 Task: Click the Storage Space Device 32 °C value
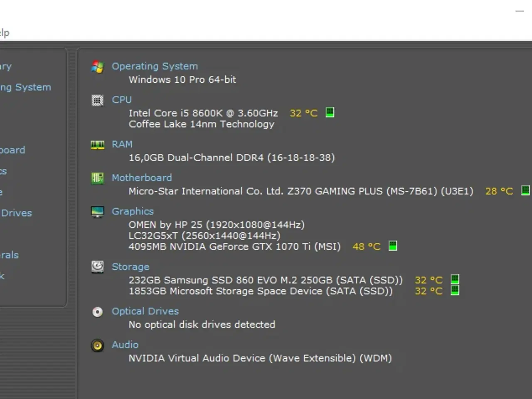tap(429, 291)
